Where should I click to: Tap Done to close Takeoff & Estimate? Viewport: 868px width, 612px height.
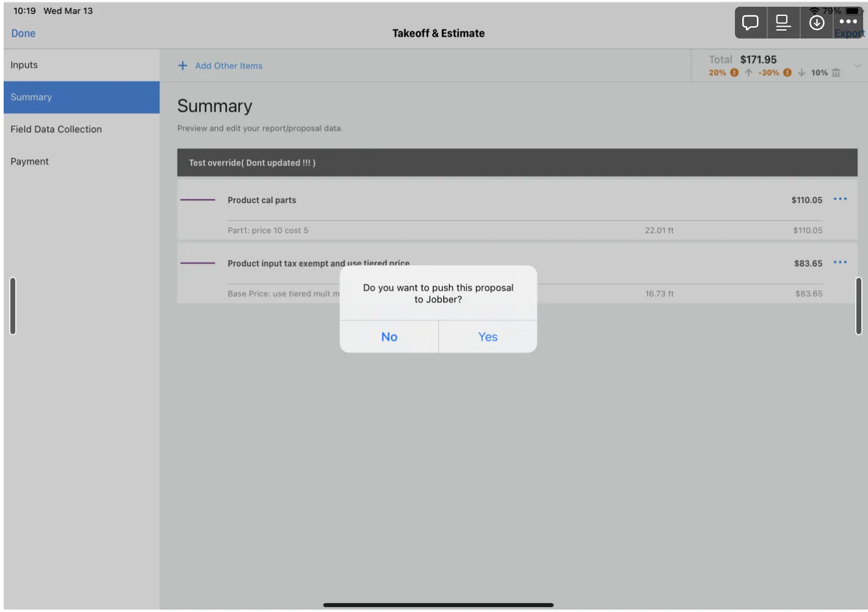[23, 34]
